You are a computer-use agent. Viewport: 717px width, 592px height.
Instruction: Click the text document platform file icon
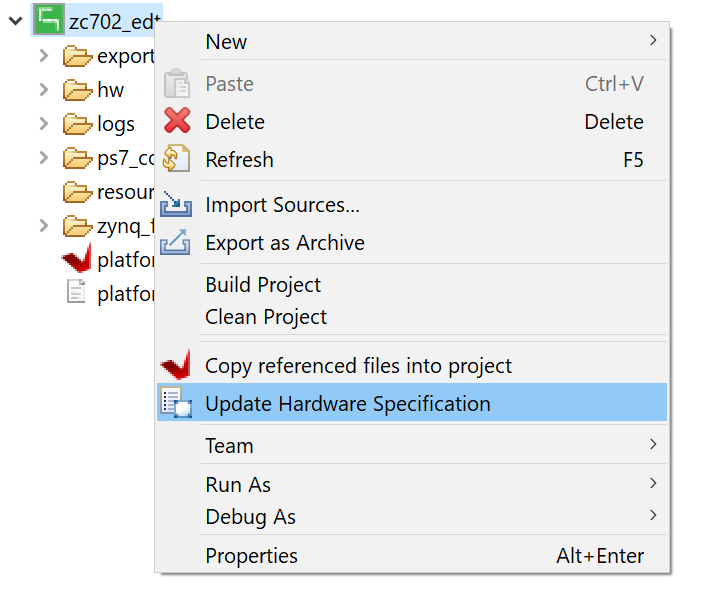pos(76,292)
